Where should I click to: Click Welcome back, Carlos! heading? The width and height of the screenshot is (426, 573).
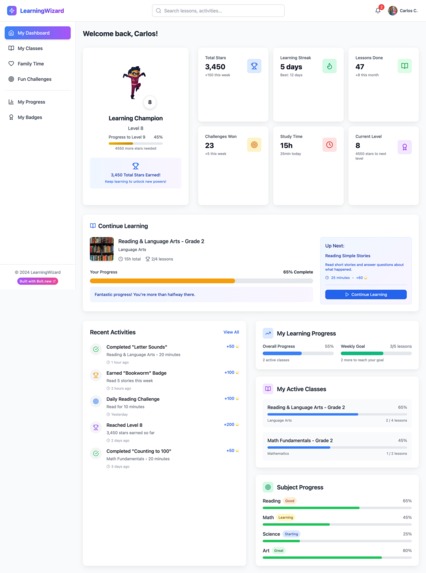[120, 34]
